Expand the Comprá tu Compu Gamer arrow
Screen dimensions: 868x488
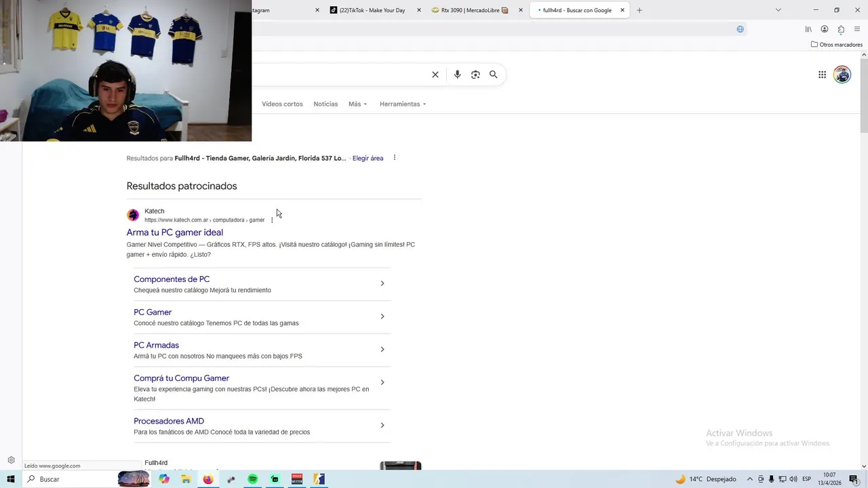(382, 382)
